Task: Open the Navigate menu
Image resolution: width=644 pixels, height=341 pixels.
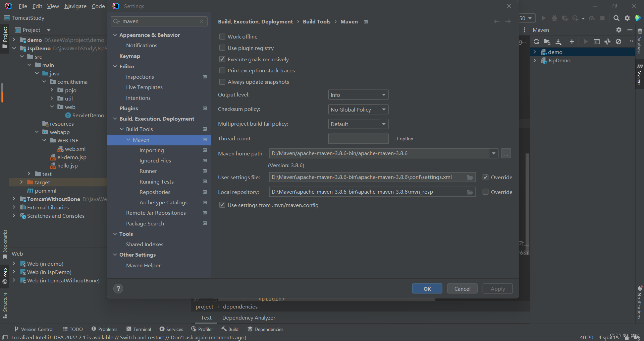Action: pyautogui.click(x=75, y=6)
